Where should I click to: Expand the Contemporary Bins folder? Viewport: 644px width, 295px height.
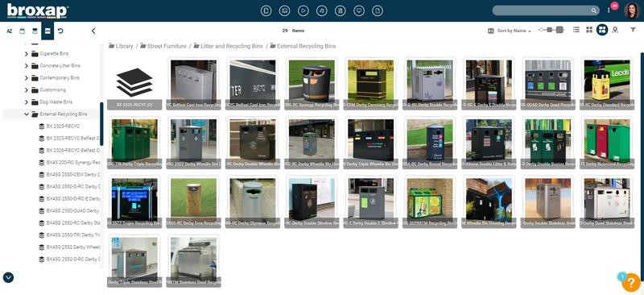click(27, 77)
